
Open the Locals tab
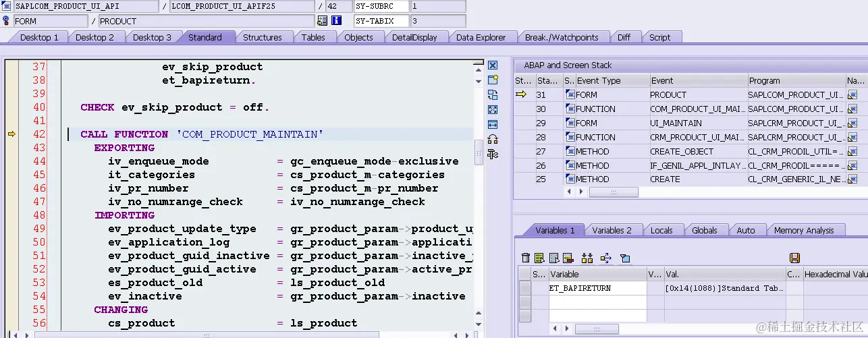(661, 230)
